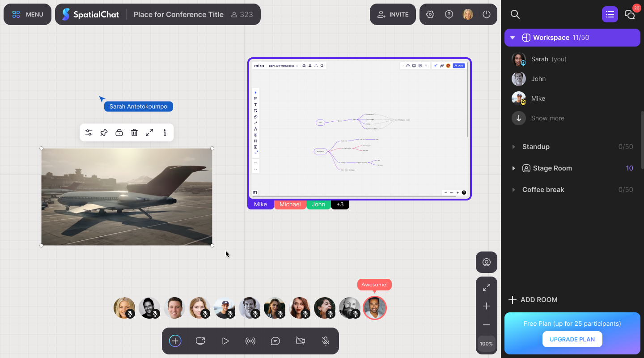Toggle the camera on

301,341
